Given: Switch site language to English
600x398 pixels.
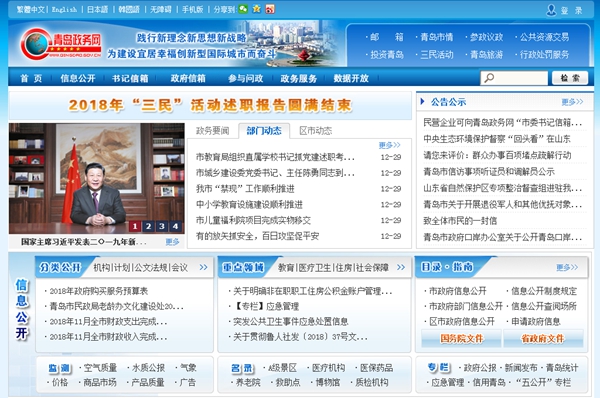Looking at the screenshot, I should 64,9.
